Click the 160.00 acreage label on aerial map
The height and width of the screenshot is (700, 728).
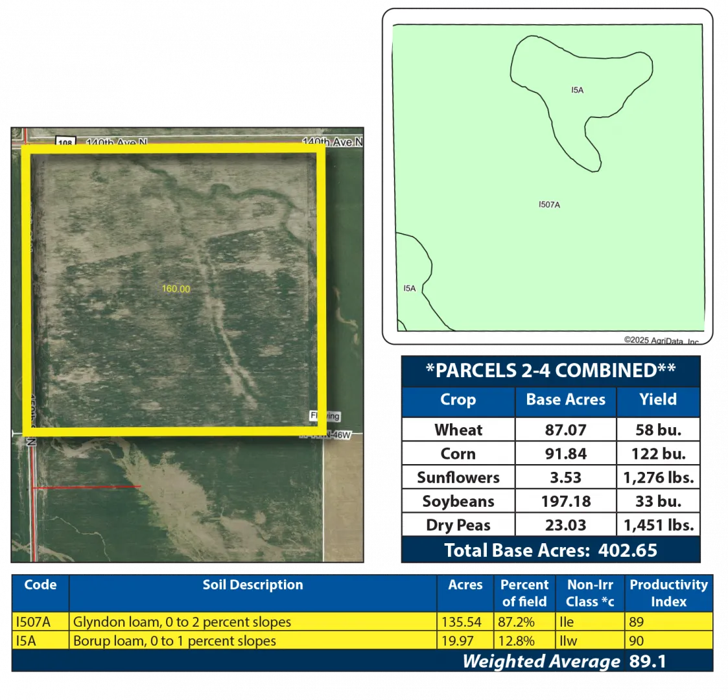click(x=176, y=288)
